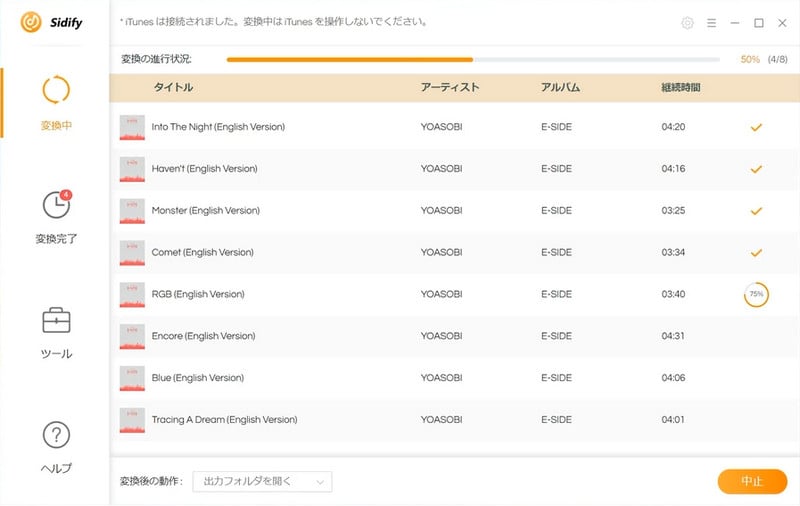Click album art of Haven't track
The width and height of the screenshot is (800, 506).
click(x=132, y=169)
